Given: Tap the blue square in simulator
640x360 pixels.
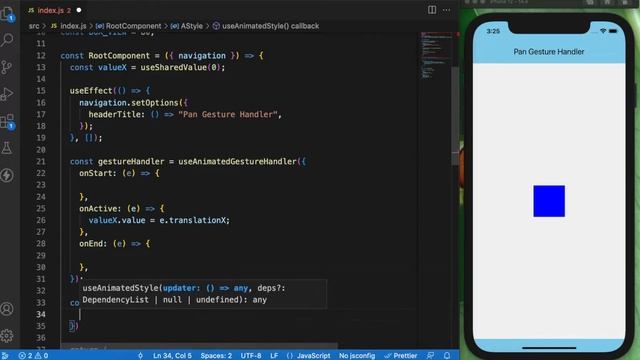Looking at the screenshot, I should pos(549,201).
